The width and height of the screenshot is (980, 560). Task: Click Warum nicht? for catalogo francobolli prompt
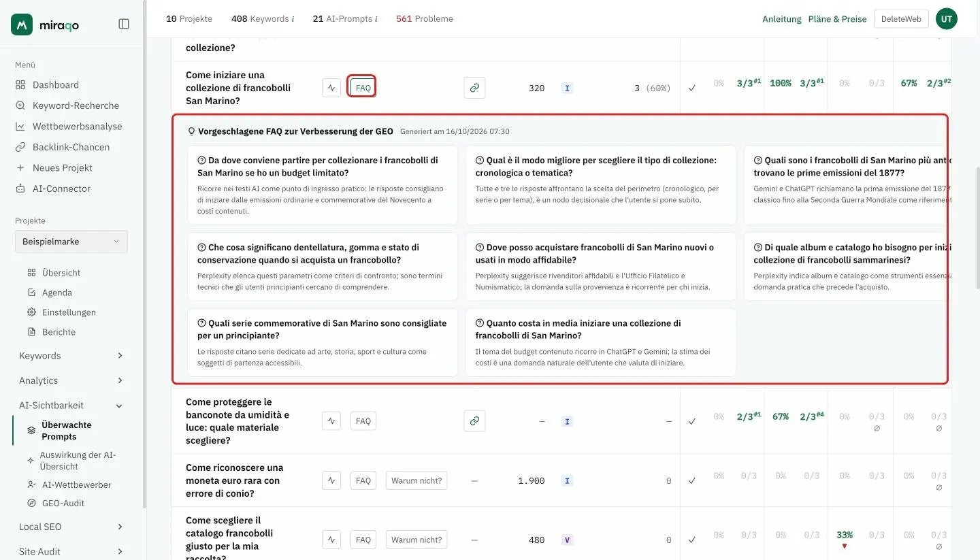(416, 540)
